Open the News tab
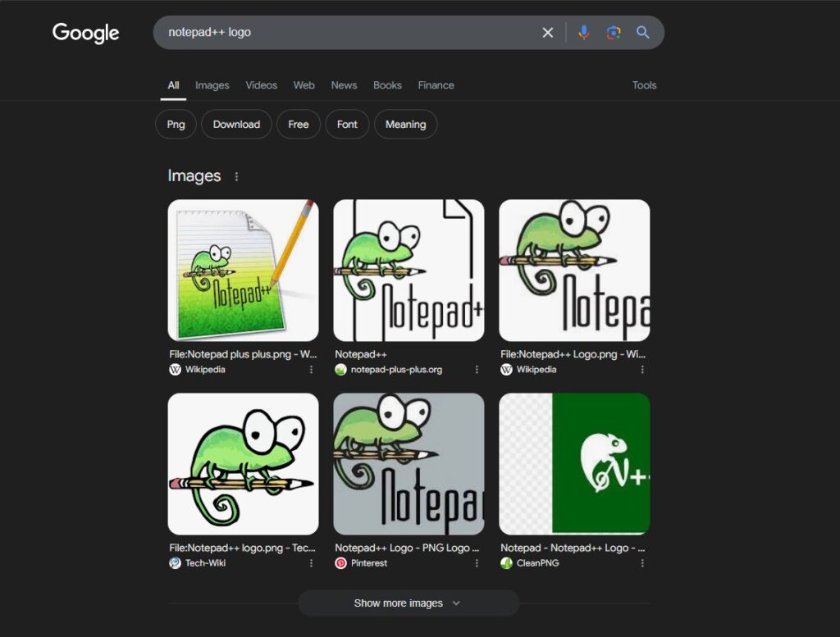 coord(344,85)
